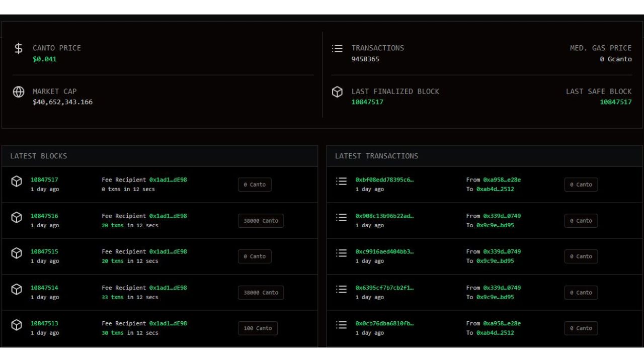The image size is (644, 362).
Task: Click list icon for transaction 0xbf08edd78395c6
Action: [342, 181]
